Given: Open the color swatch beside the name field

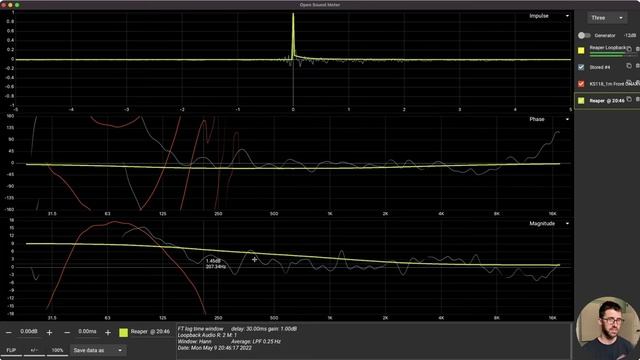Looking at the screenshot, I should pos(123,333).
